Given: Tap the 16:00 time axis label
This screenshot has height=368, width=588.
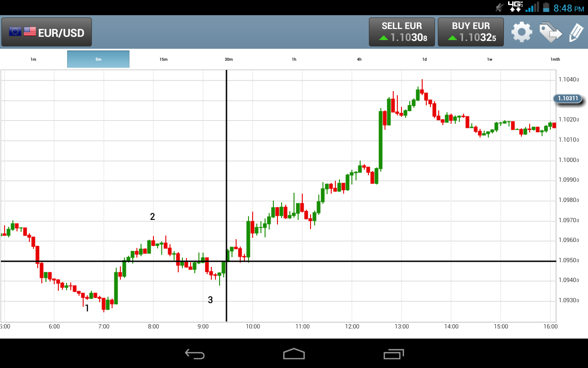Looking at the screenshot, I should tap(550, 327).
